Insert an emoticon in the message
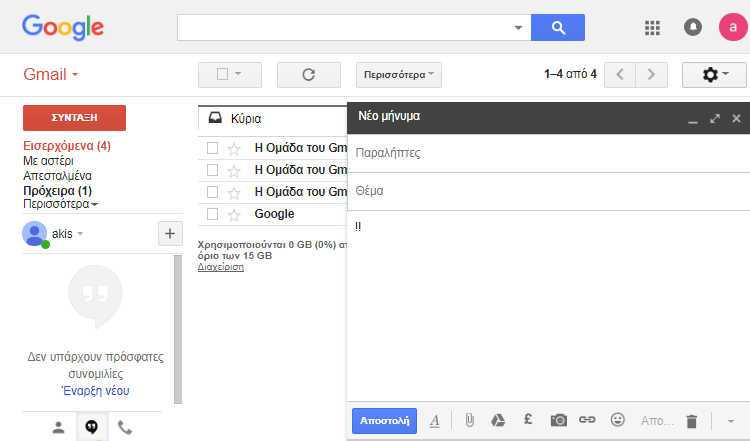 (618, 420)
